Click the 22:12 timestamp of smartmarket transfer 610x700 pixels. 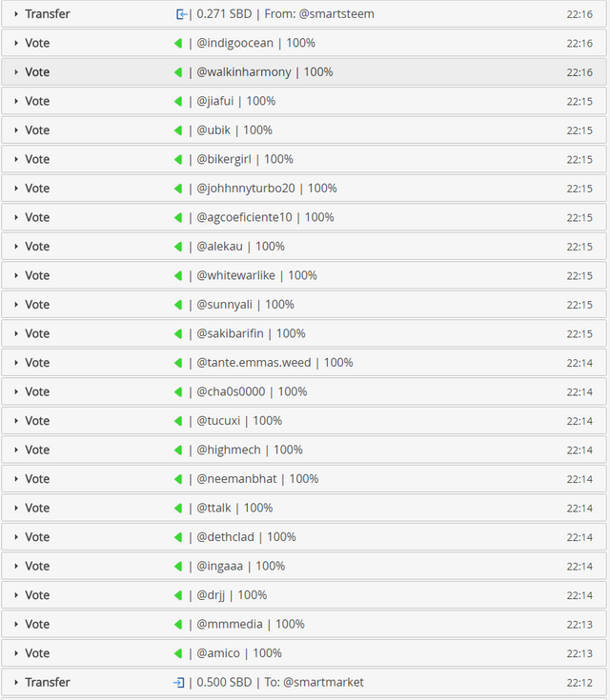click(x=579, y=683)
